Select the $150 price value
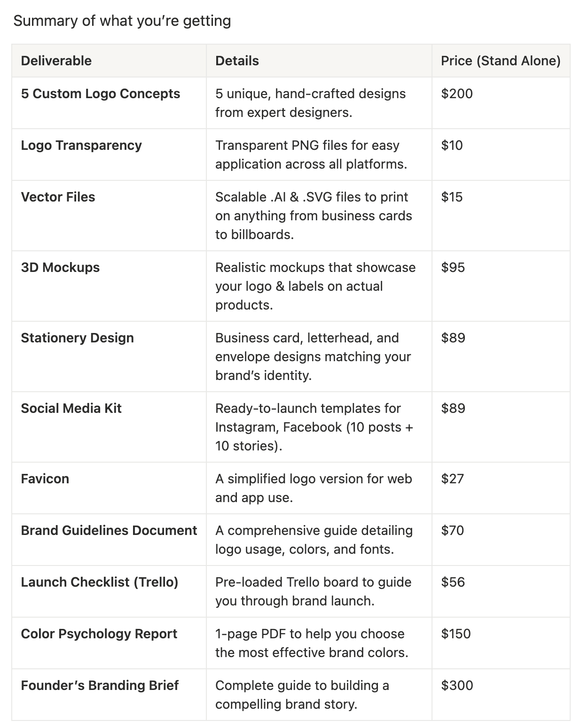 tap(456, 634)
